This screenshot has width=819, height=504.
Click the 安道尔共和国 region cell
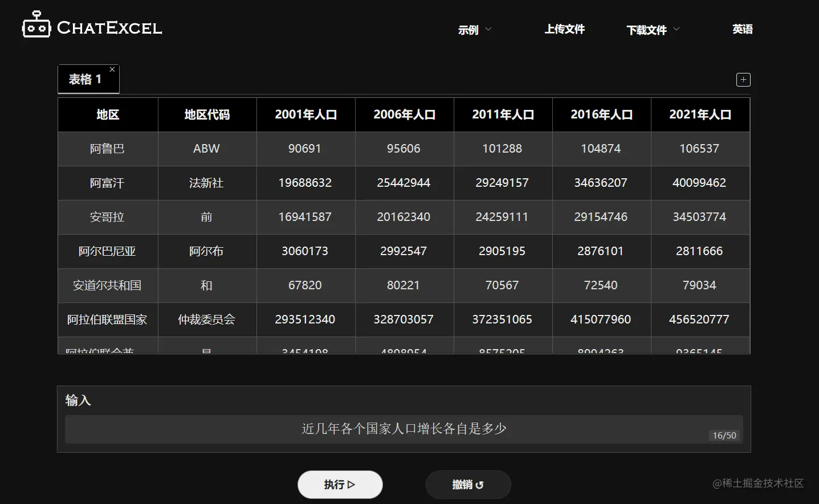[x=108, y=285]
